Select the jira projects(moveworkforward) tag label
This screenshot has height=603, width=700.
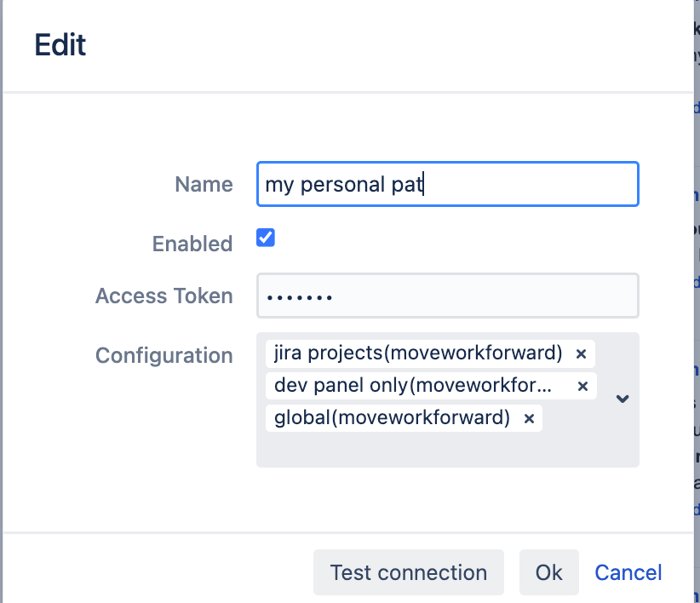click(x=418, y=353)
